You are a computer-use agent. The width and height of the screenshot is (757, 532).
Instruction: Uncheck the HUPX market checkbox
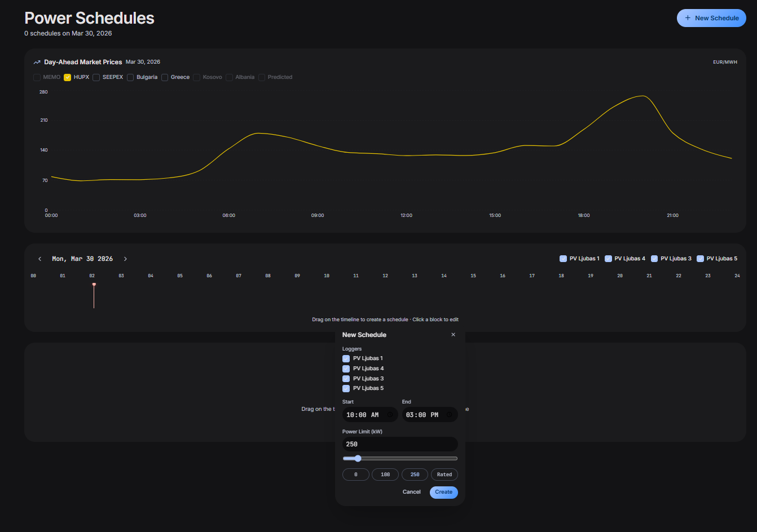[68, 77]
